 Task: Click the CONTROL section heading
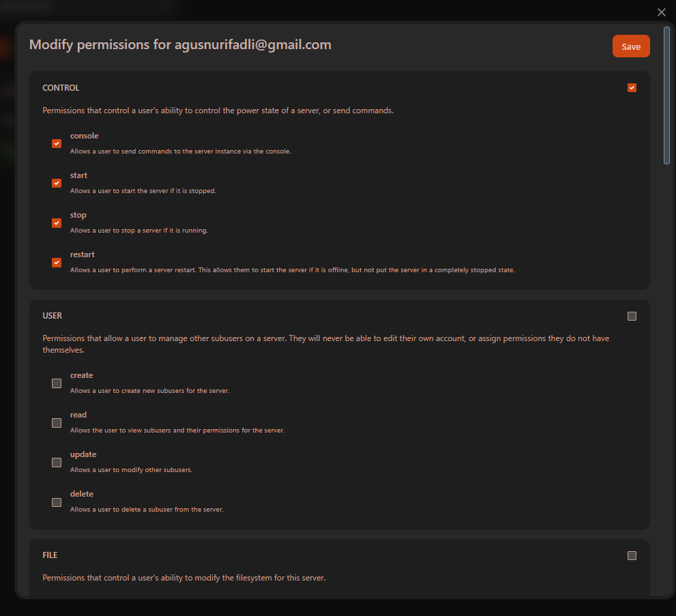pyautogui.click(x=61, y=88)
